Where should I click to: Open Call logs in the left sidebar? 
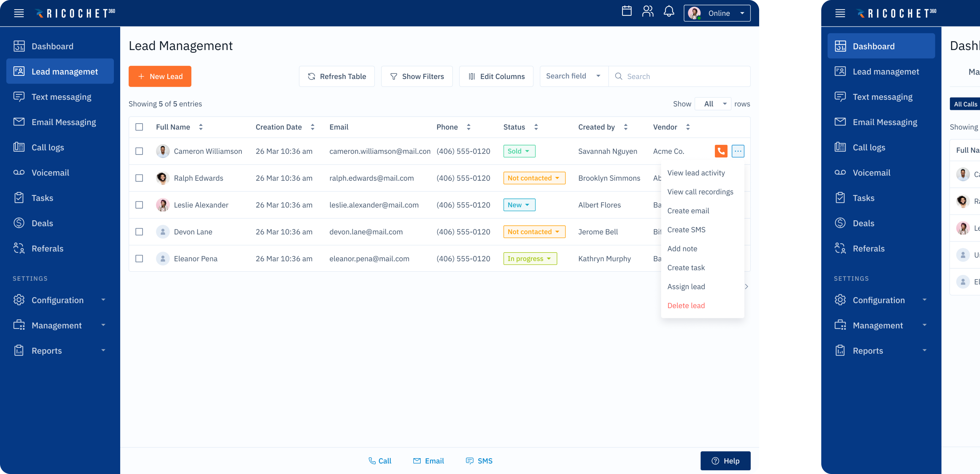[x=47, y=147]
